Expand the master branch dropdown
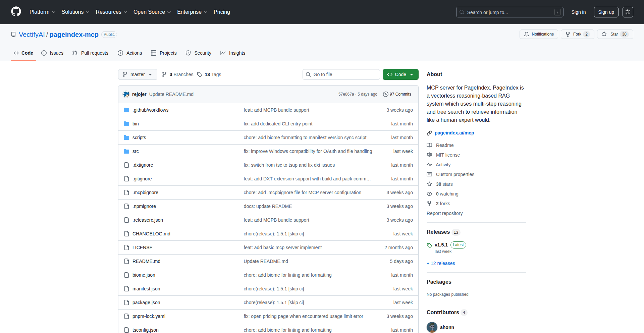 tap(138, 74)
